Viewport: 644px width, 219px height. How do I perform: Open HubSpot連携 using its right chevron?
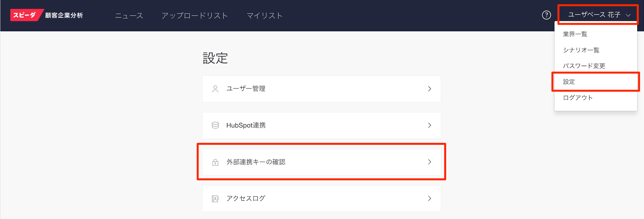click(429, 126)
